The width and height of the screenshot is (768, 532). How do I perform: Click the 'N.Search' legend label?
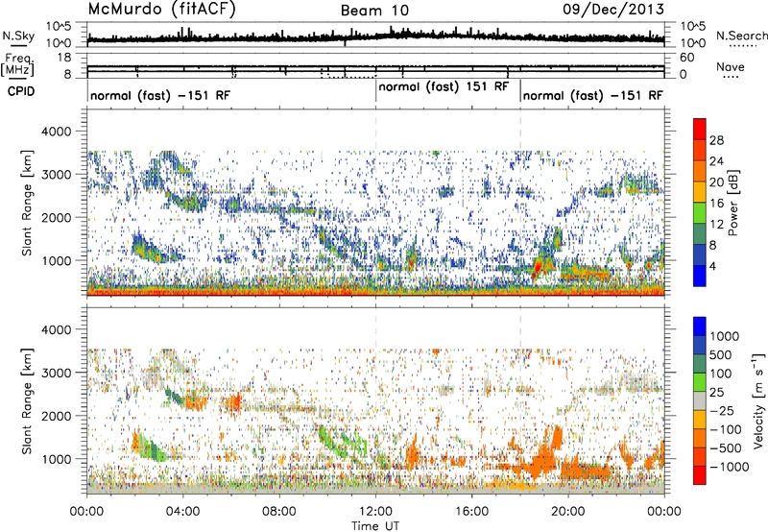point(742,36)
